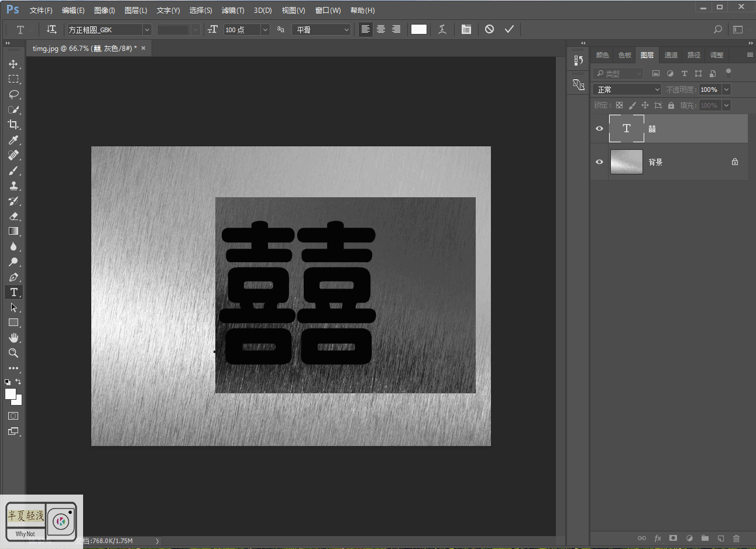
Task: Select the Pen tool
Action: (13, 277)
